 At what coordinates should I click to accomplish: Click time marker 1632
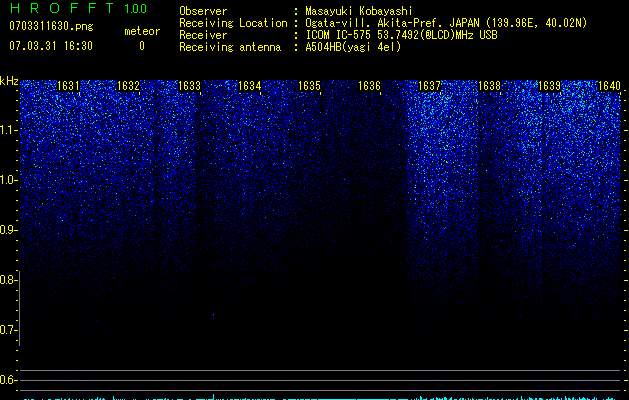128,85
